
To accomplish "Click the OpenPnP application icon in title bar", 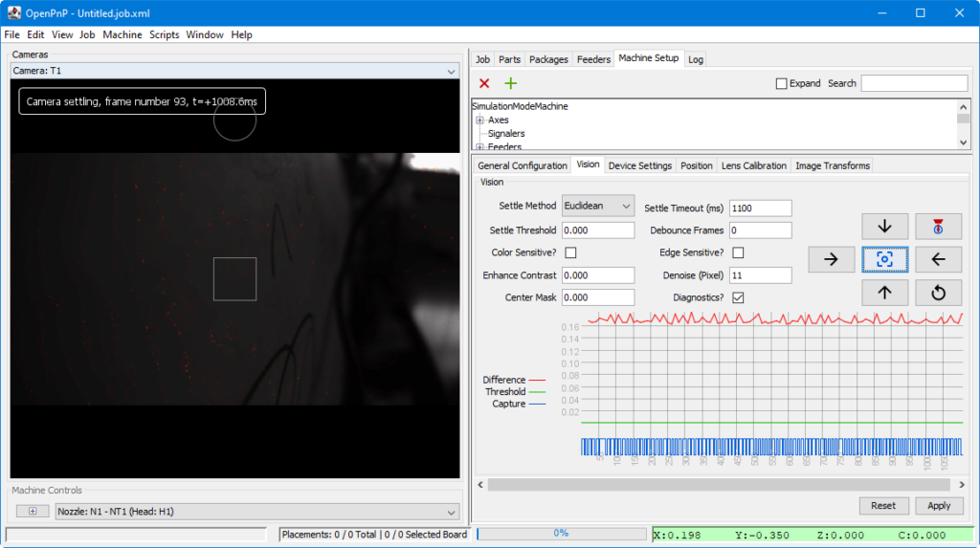I will pyautogui.click(x=13, y=12).
